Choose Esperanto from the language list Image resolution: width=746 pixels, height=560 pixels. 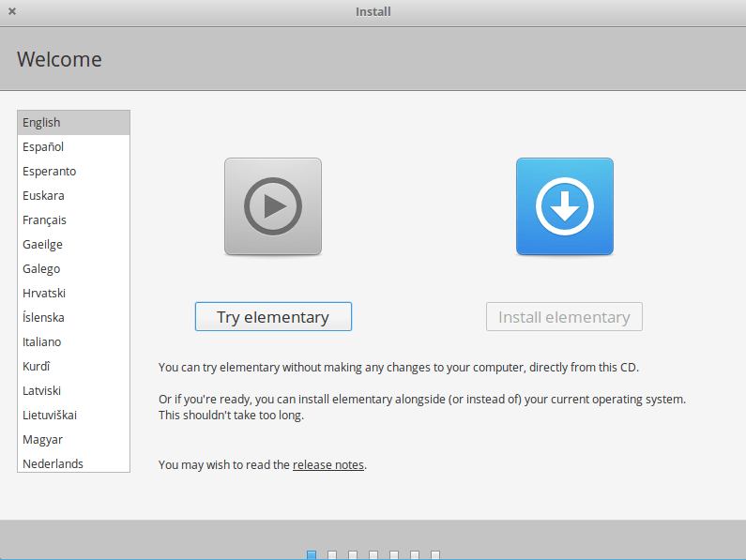74,171
